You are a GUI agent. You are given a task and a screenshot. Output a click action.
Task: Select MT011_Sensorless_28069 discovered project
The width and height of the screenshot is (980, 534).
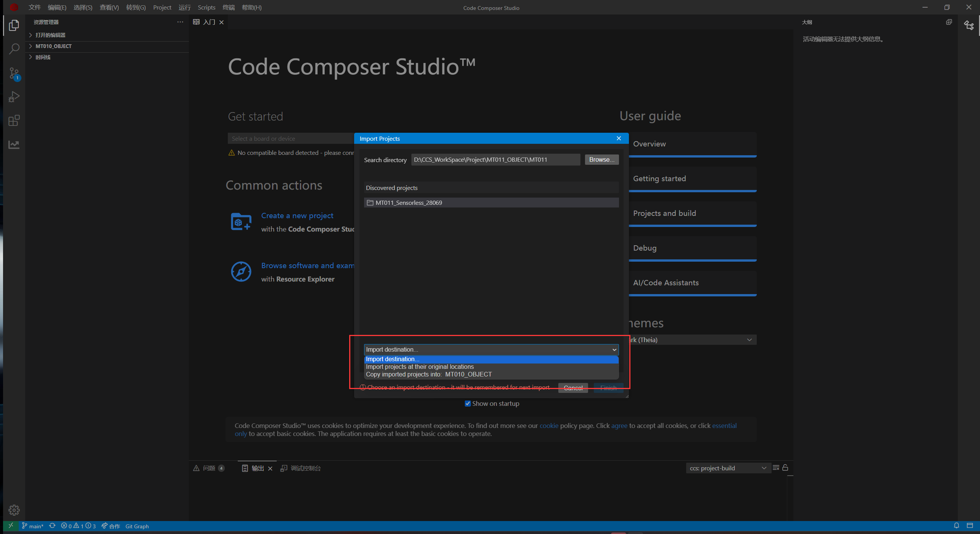(408, 203)
